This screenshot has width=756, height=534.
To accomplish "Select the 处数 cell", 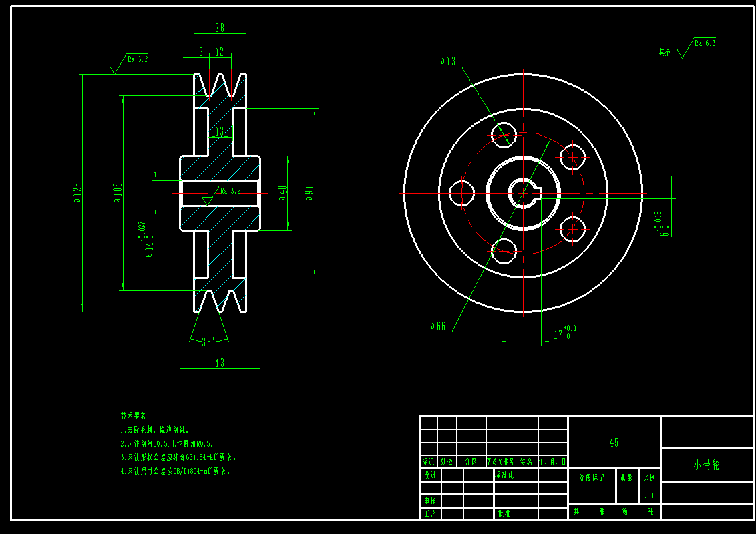I will click(x=447, y=462).
